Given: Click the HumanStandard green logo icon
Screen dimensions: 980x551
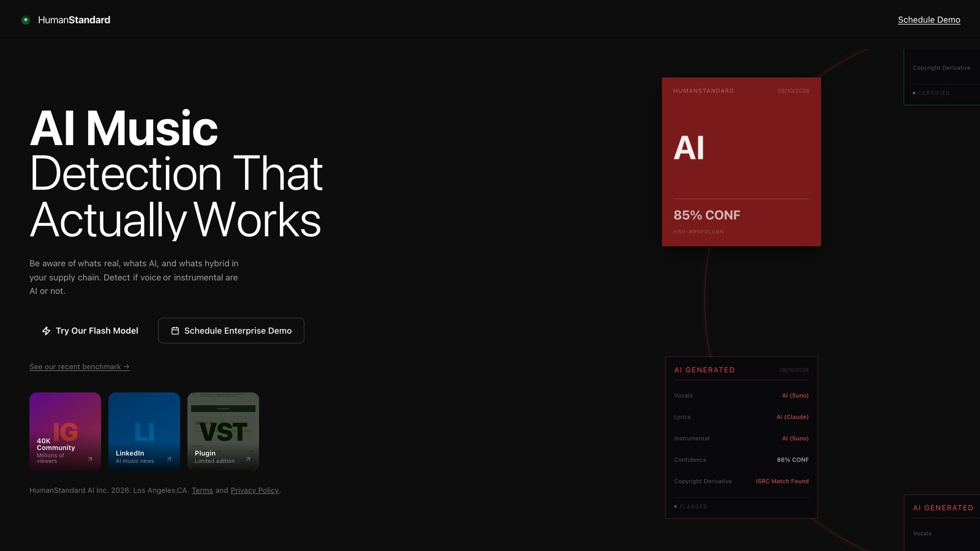Looking at the screenshot, I should tap(26, 20).
